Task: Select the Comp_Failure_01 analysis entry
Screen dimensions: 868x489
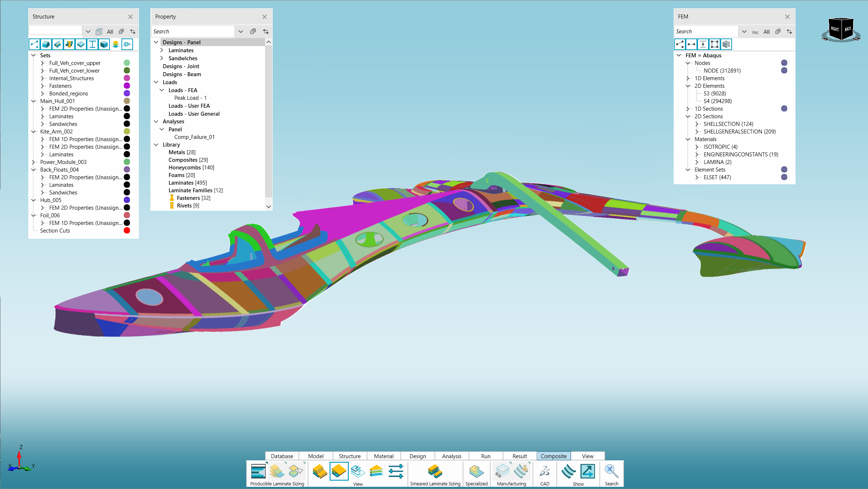Action: coord(194,137)
